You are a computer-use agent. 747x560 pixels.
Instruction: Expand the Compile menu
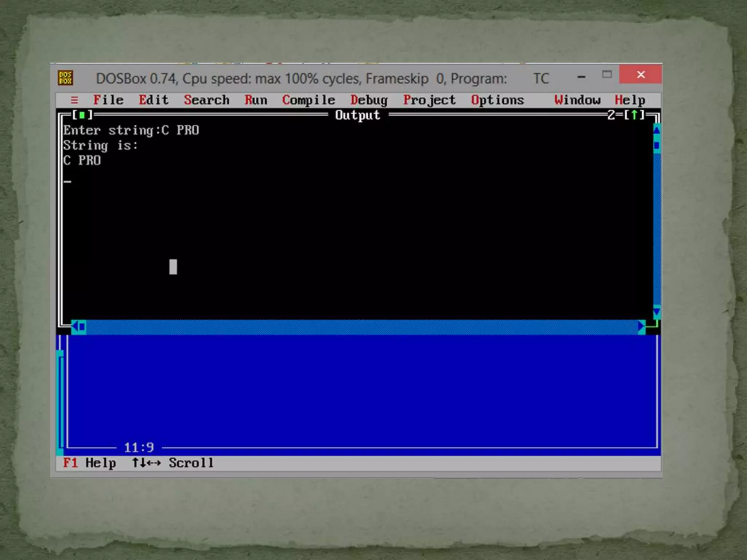click(309, 100)
